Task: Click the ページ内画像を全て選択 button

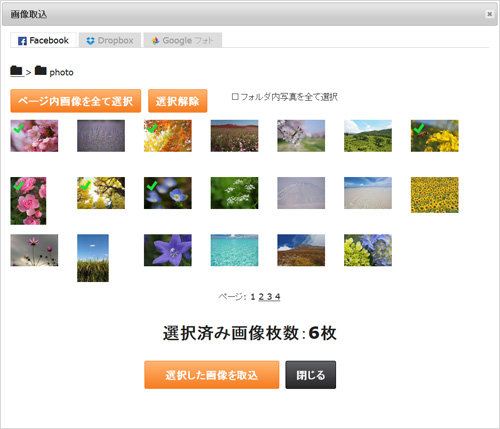Action: point(76,101)
